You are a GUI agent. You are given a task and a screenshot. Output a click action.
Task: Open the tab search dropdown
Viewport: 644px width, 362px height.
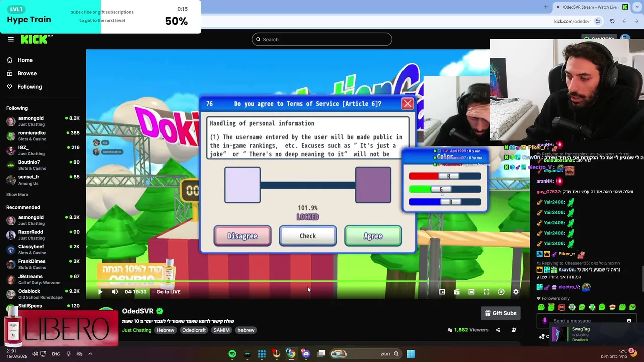coord(637,7)
